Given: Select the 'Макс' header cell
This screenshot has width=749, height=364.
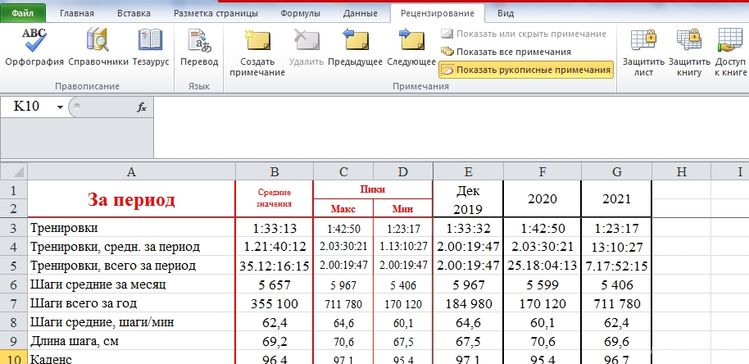Looking at the screenshot, I should point(343,209).
